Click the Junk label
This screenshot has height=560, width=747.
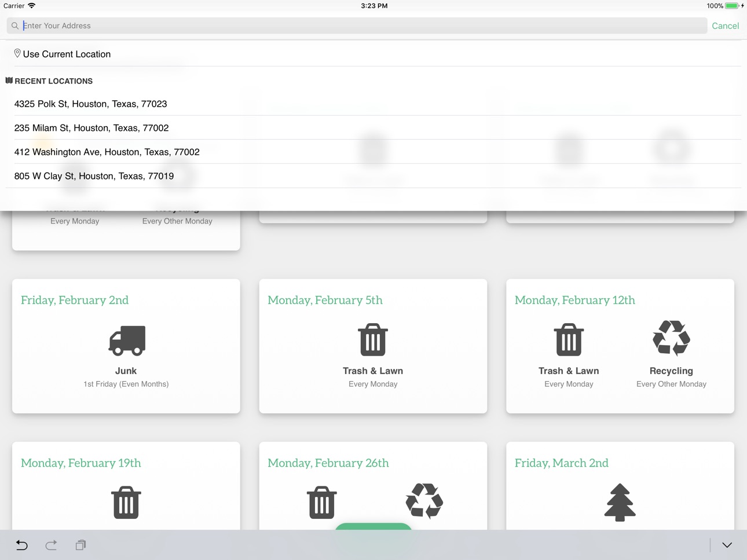[126, 371]
